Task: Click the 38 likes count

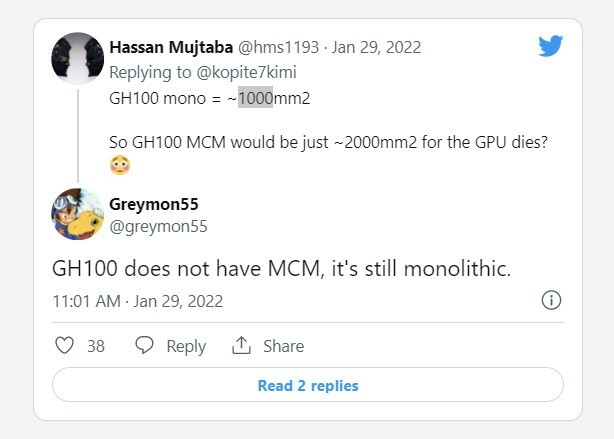Action: (96, 346)
